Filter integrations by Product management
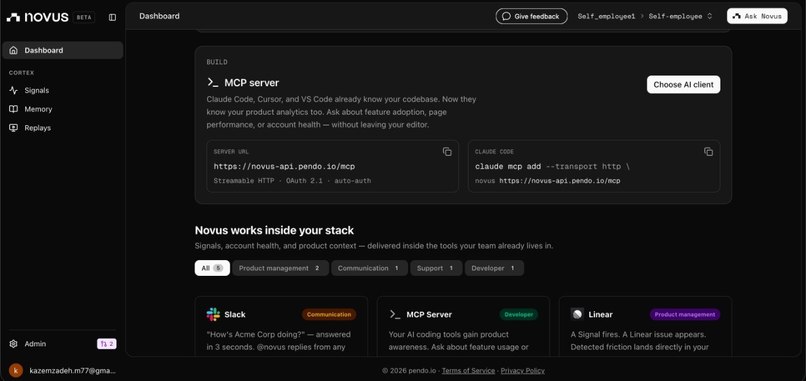The image size is (806, 381). click(x=280, y=268)
